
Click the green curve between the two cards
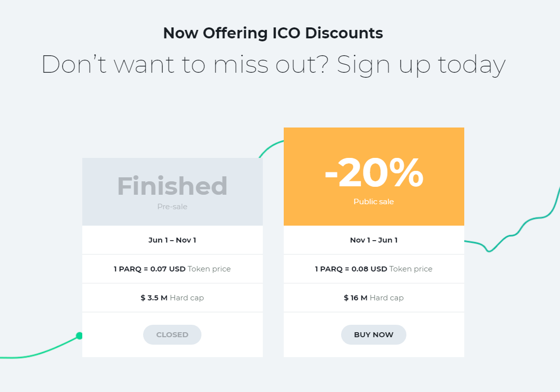270,146
